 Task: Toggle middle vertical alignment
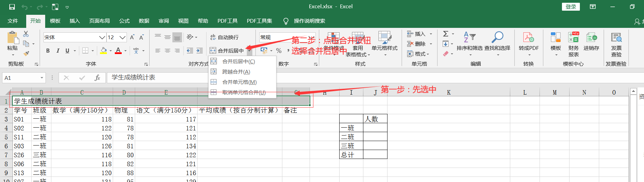pos(168,37)
